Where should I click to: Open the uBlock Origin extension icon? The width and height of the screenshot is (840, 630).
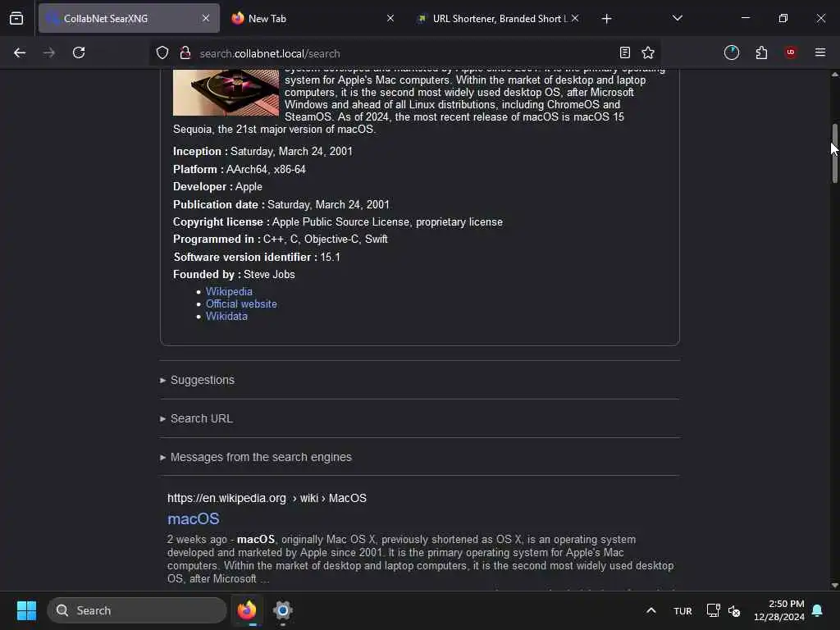click(x=791, y=52)
